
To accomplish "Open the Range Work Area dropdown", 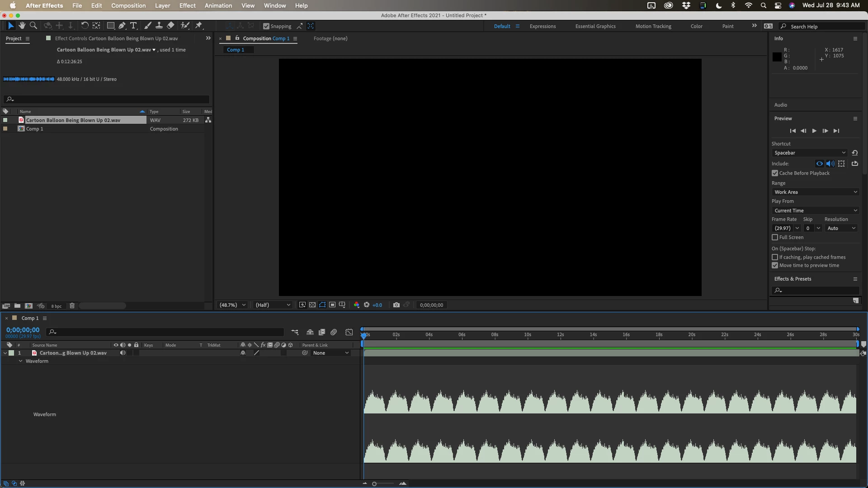I will pyautogui.click(x=816, y=192).
